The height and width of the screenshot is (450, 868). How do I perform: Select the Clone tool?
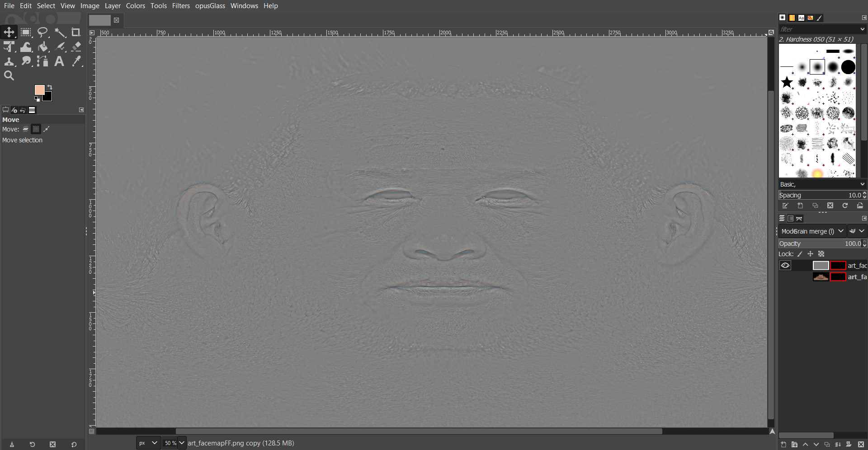pos(9,61)
